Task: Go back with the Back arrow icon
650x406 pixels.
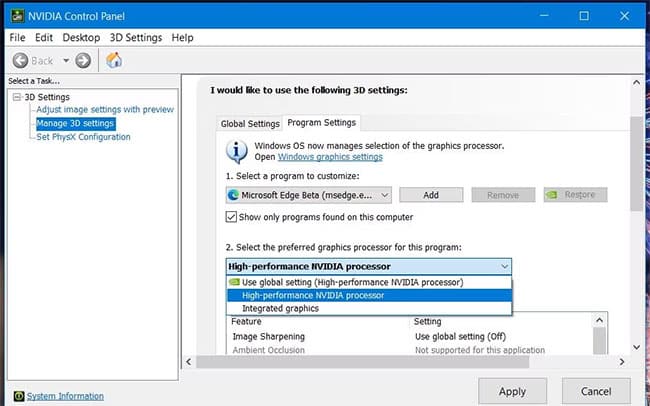Action: [20, 61]
